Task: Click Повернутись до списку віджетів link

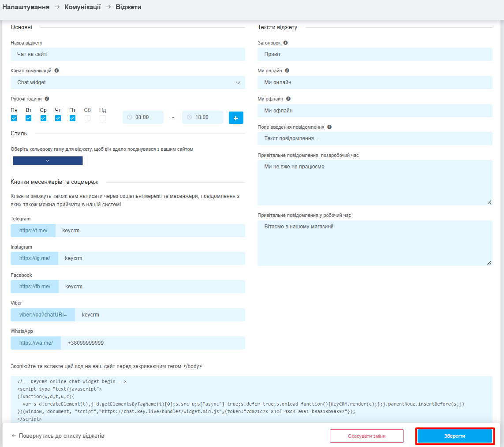Action: 61,436
